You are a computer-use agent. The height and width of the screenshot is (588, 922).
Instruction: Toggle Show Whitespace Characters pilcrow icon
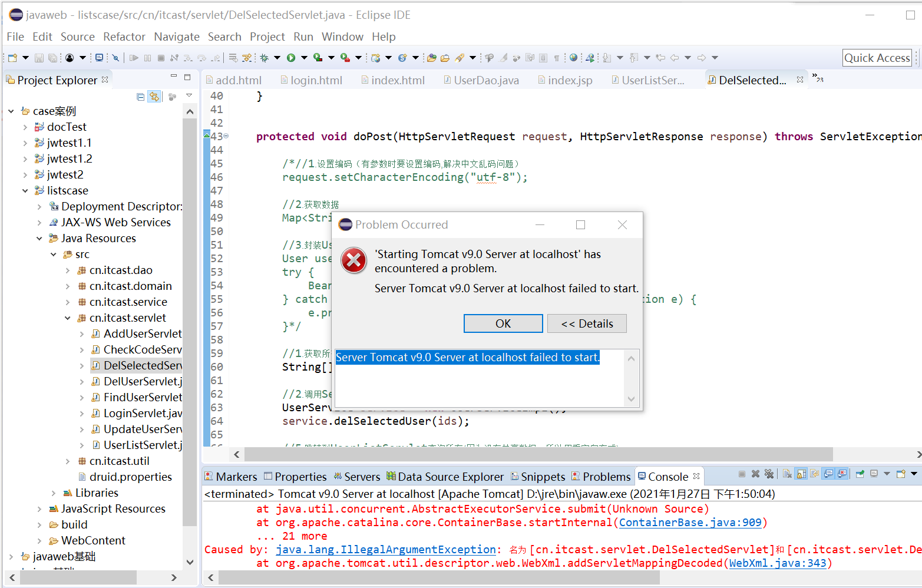[556, 58]
